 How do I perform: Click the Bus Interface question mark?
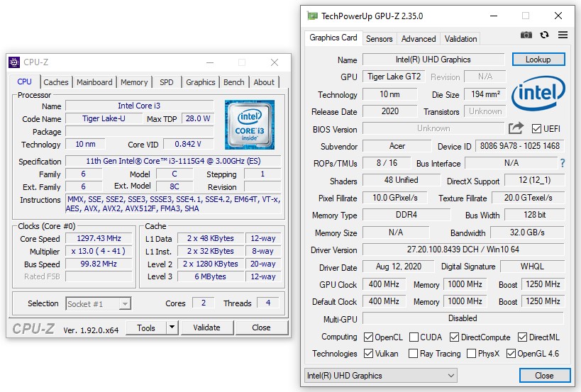point(563,163)
